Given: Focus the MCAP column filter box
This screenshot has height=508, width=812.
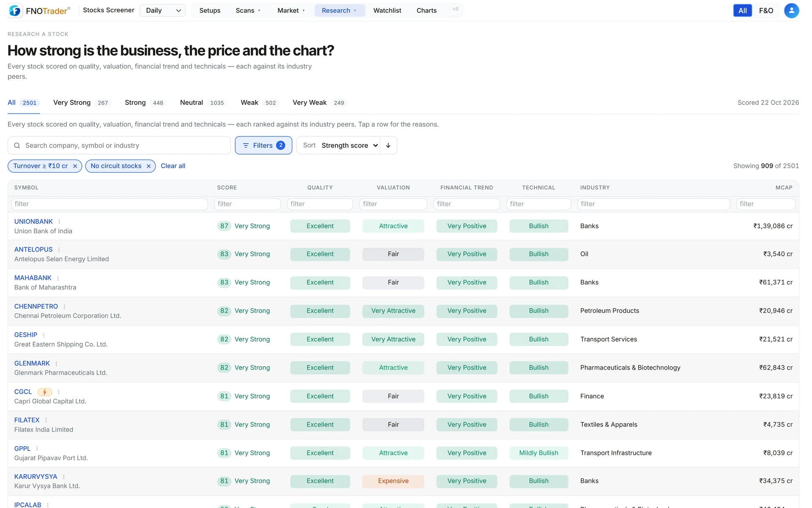Looking at the screenshot, I should 766,204.
